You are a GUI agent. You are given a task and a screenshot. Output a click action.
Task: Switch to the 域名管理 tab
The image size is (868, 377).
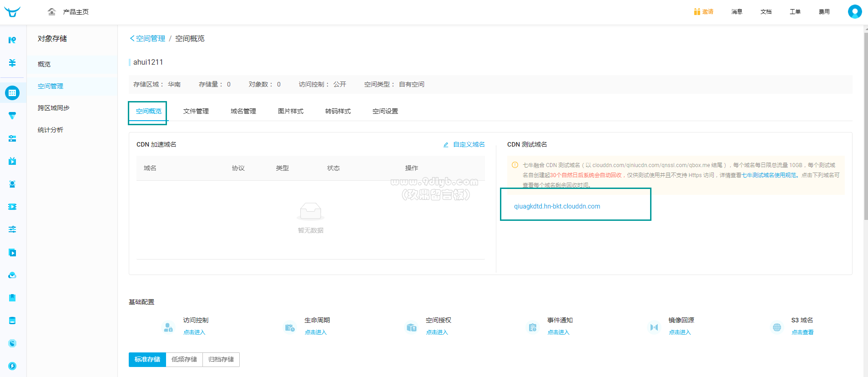click(243, 111)
